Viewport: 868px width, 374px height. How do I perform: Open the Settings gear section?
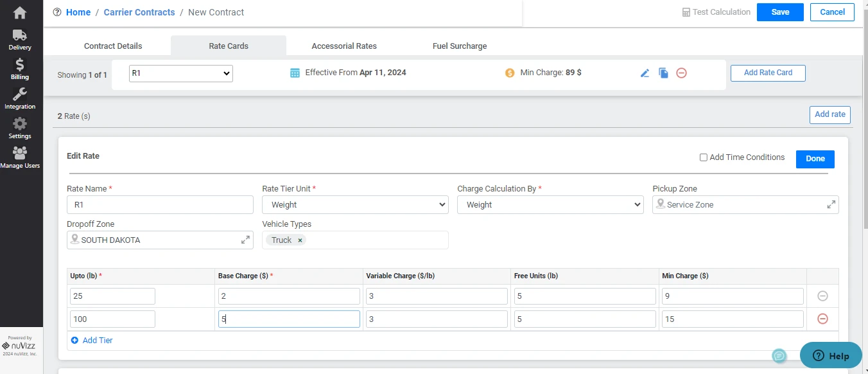pos(20,128)
